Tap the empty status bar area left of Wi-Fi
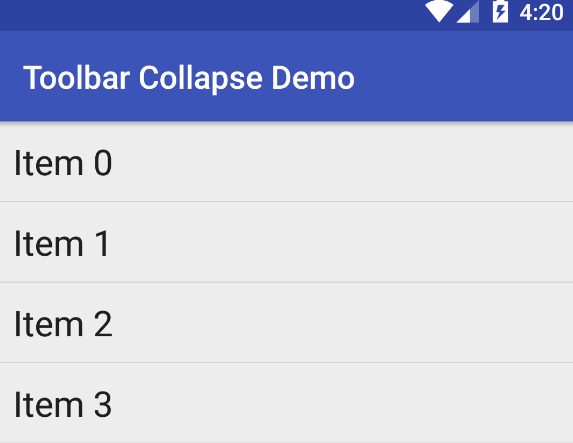Viewport: 573px width, 443px height. tap(212, 15)
